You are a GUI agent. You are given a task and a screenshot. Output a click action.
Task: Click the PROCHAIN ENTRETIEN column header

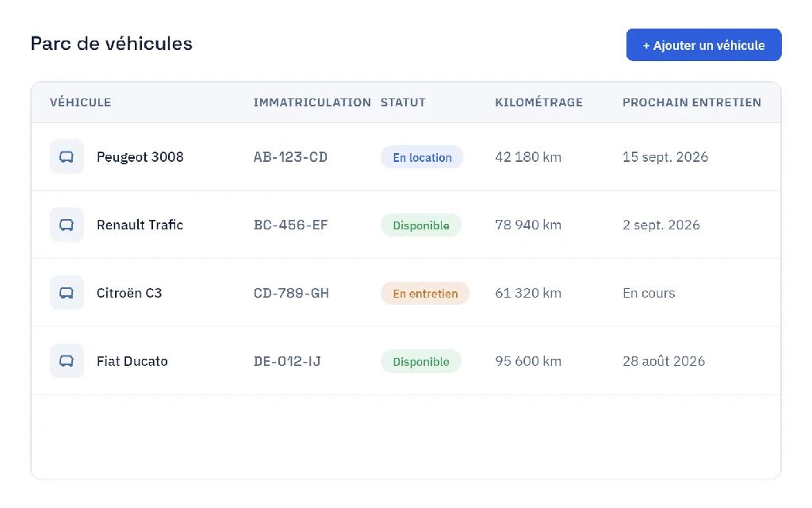coord(691,102)
